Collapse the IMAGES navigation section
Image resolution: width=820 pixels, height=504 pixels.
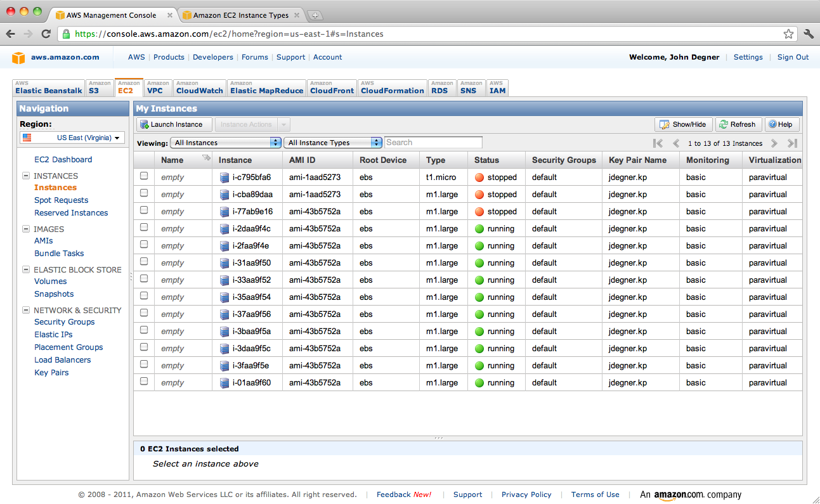(x=26, y=229)
